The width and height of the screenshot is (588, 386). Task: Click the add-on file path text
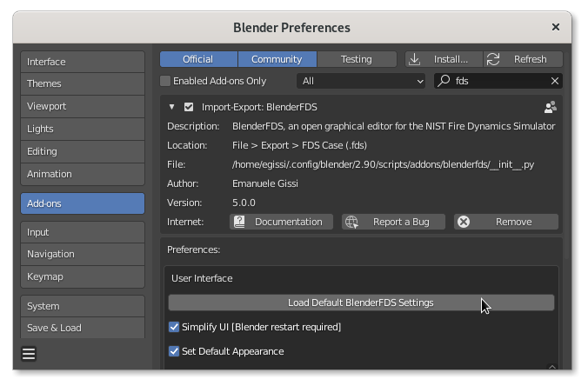[x=383, y=164]
